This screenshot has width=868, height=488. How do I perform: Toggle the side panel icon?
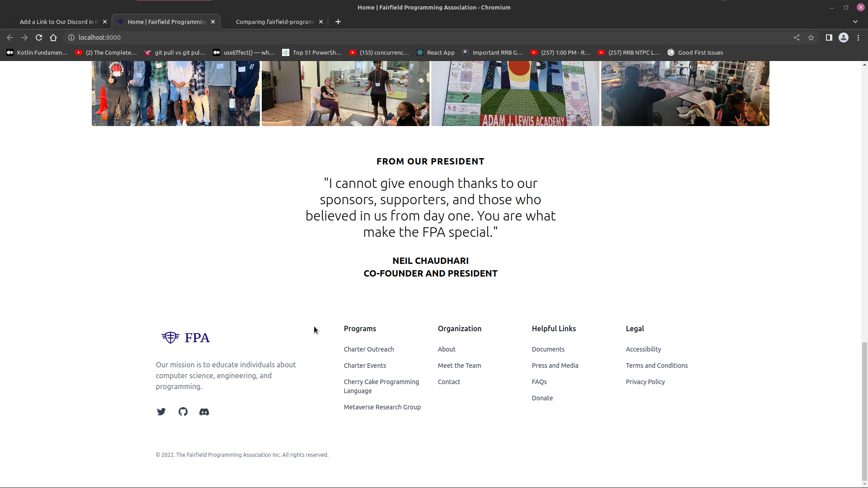829,38
